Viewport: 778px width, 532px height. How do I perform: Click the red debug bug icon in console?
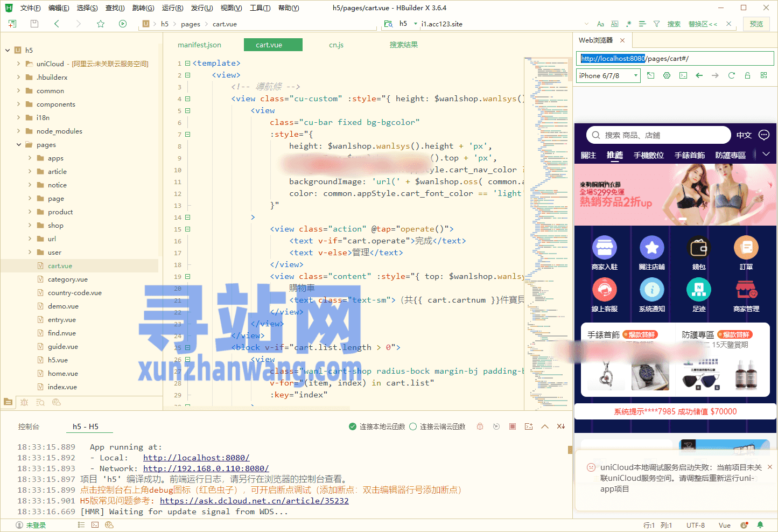480,426
